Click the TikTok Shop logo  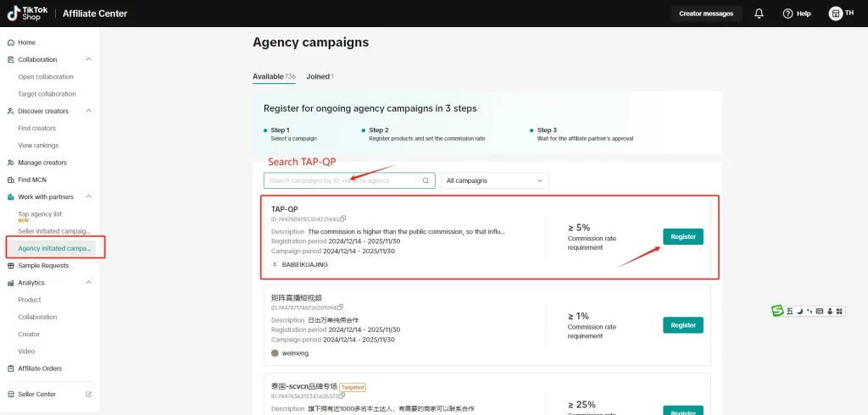pyautogui.click(x=28, y=14)
